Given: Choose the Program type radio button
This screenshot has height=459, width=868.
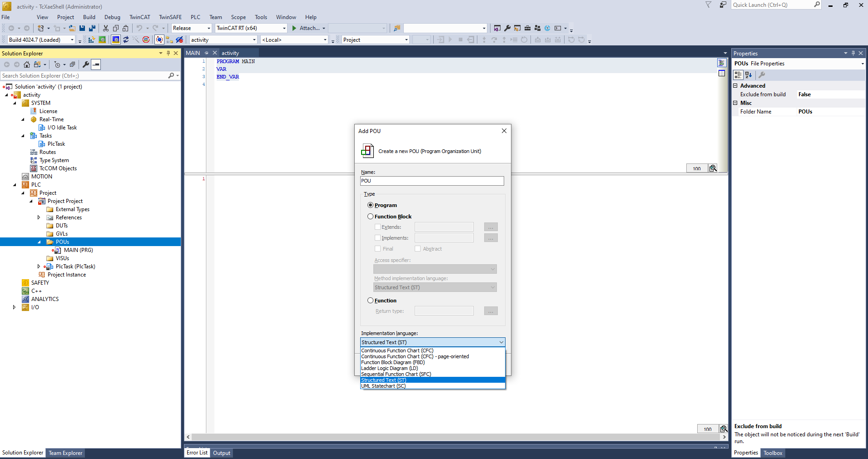Looking at the screenshot, I should coord(371,205).
